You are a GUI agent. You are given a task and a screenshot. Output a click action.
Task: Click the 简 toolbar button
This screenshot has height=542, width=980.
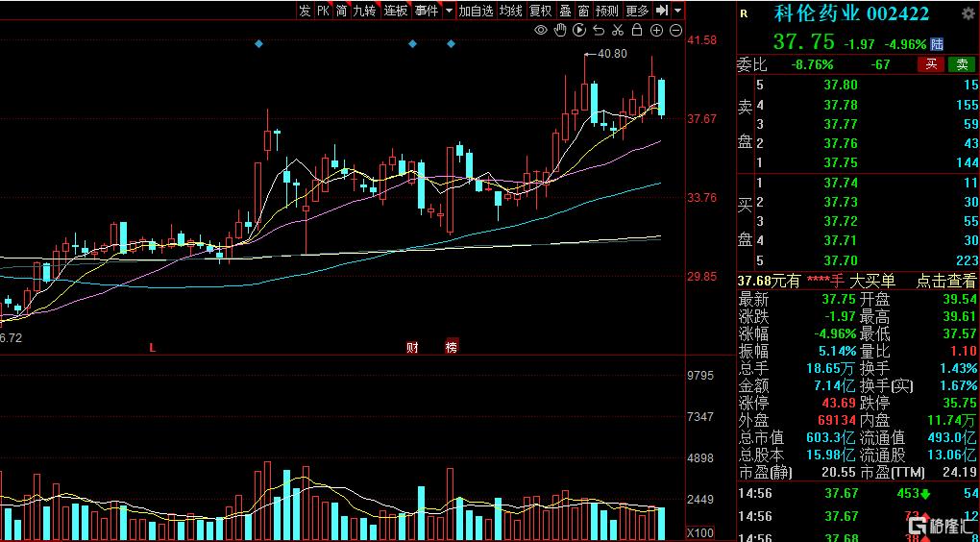tap(341, 11)
